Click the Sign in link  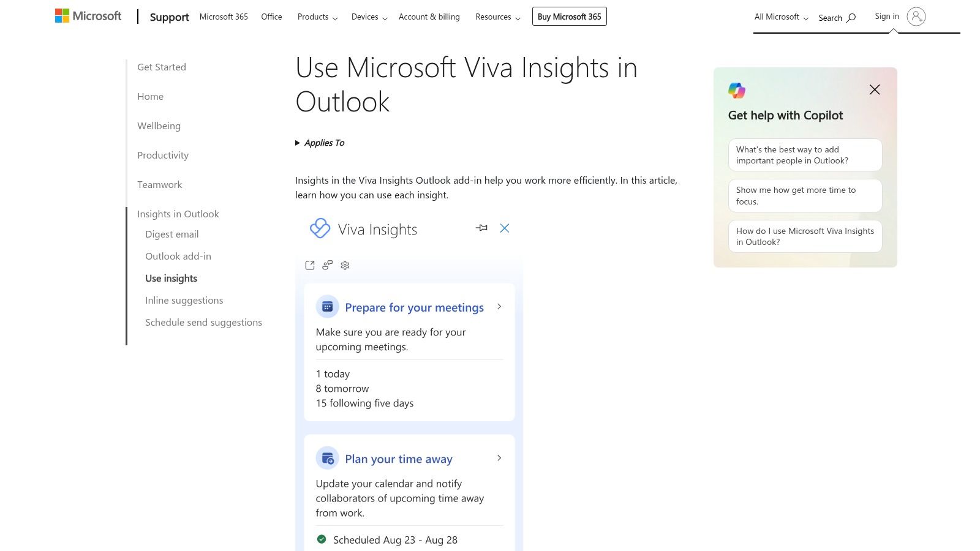[x=887, y=17]
